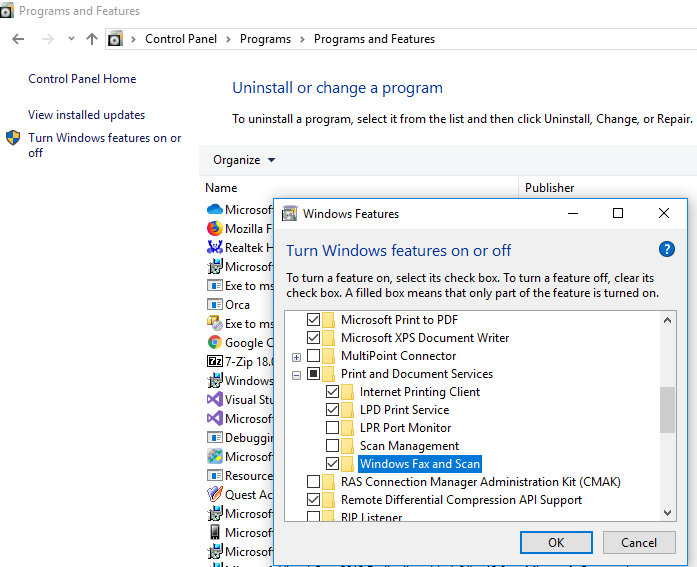Click the OK button
Image resolution: width=697 pixels, height=567 pixels.
pyautogui.click(x=556, y=543)
